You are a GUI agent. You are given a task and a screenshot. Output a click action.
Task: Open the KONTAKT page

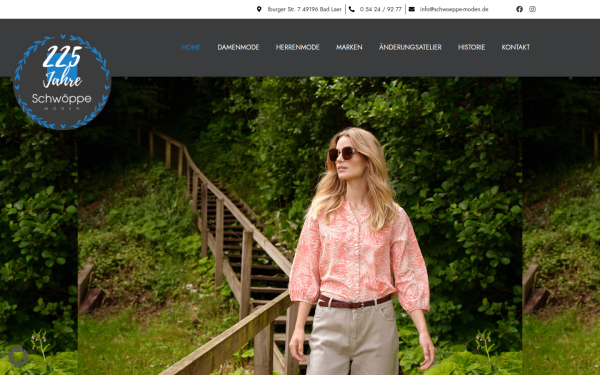pos(516,47)
